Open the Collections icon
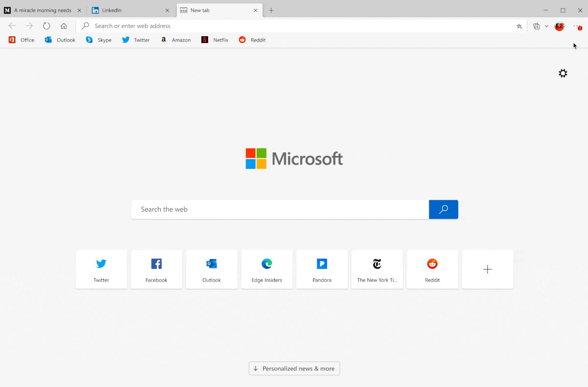588x387 pixels. coord(537,26)
